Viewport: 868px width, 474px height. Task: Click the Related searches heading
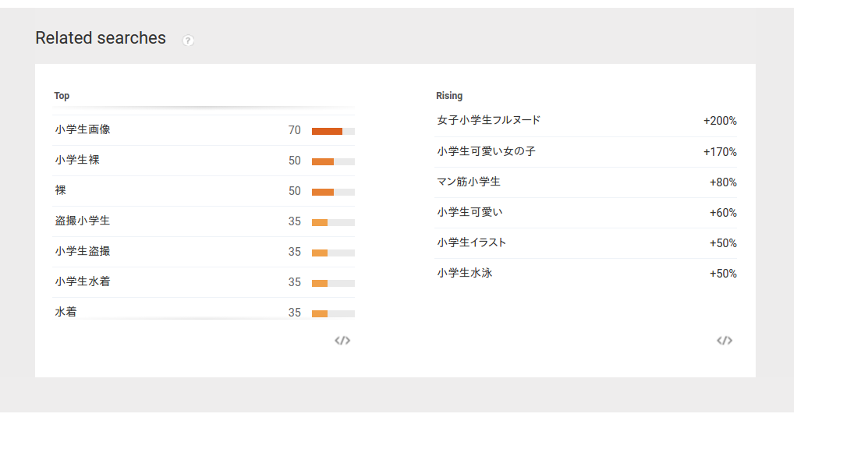pyautogui.click(x=101, y=38)
